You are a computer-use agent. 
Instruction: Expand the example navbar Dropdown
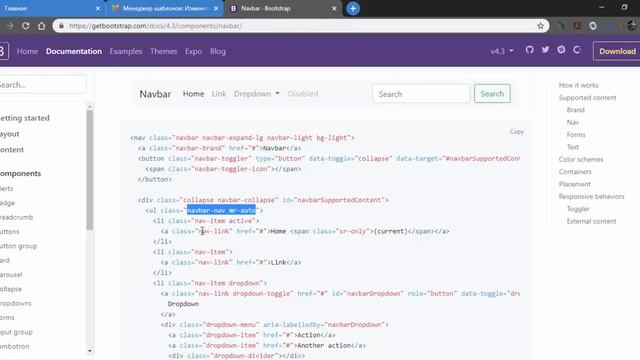[257, 94]
